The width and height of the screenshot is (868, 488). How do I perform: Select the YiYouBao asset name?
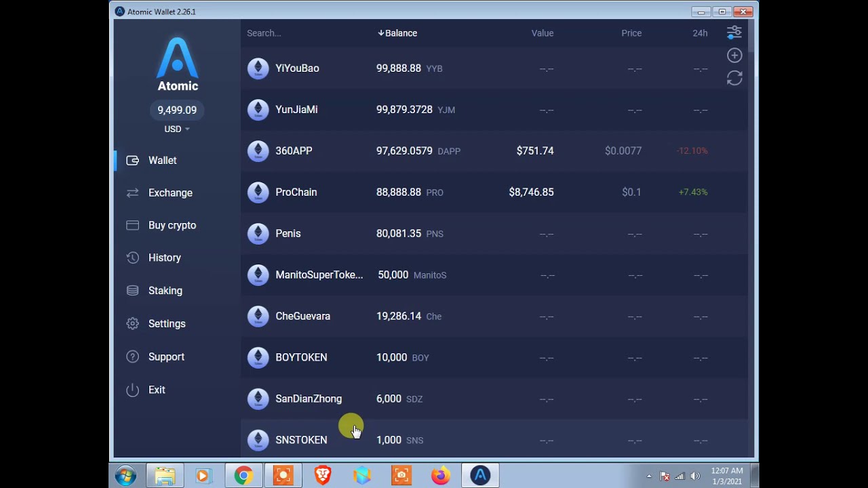pyautogui.click(x=297, y=68)
